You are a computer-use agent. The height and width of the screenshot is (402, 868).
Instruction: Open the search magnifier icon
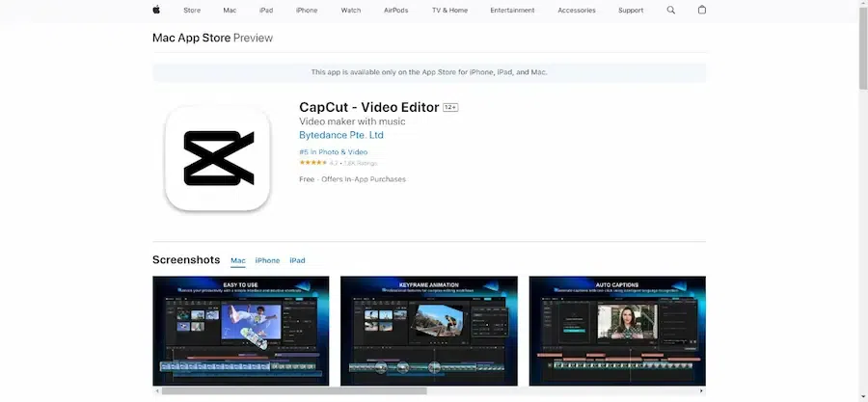click(x=671, y=10)
